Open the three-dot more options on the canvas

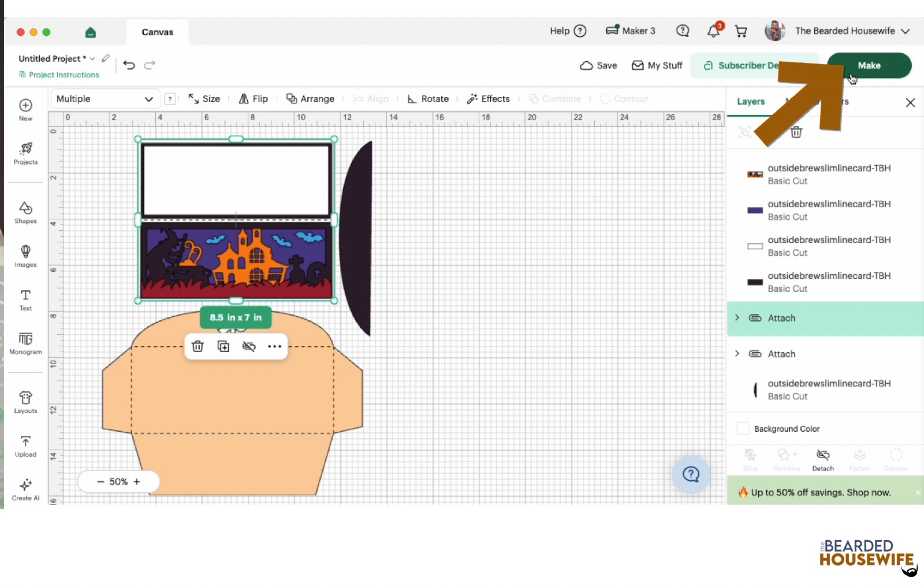click(274, 346)
